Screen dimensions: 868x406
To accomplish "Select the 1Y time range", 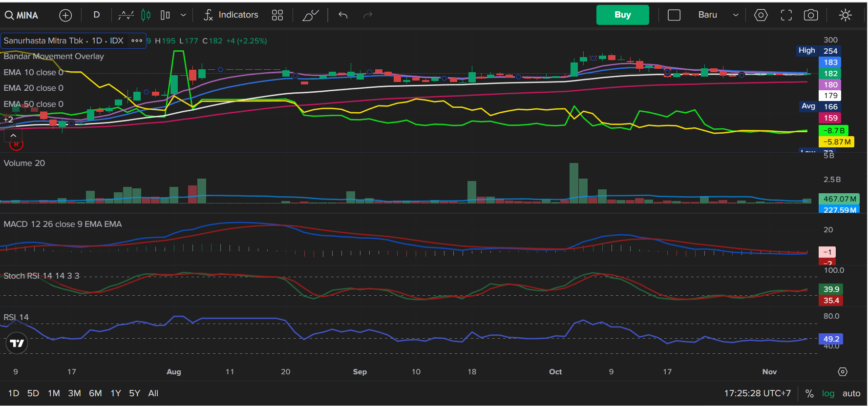I will click(116, 393).
